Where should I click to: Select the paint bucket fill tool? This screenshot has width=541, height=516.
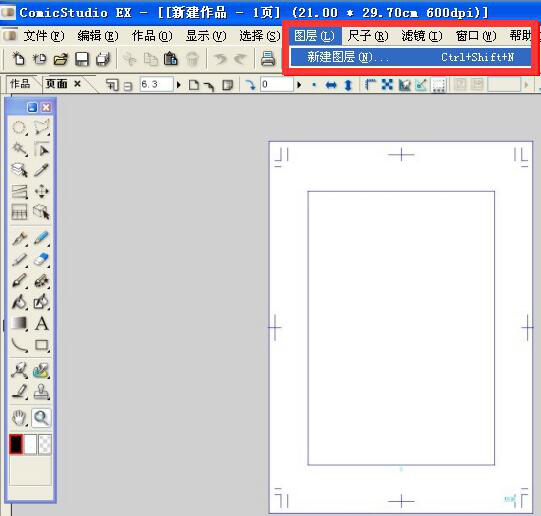click(x=19, y=302)
